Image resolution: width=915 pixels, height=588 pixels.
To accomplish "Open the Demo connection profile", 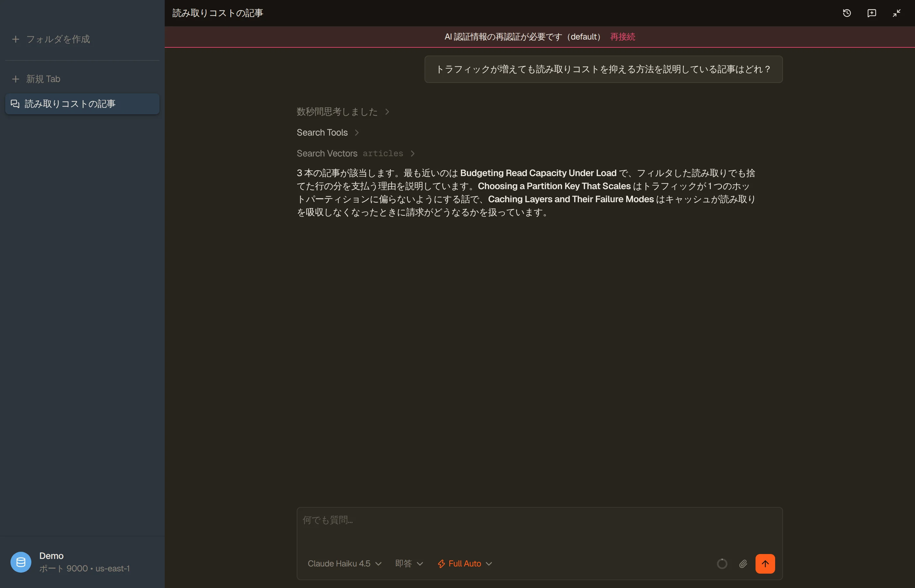I will [x=82, y=562].
